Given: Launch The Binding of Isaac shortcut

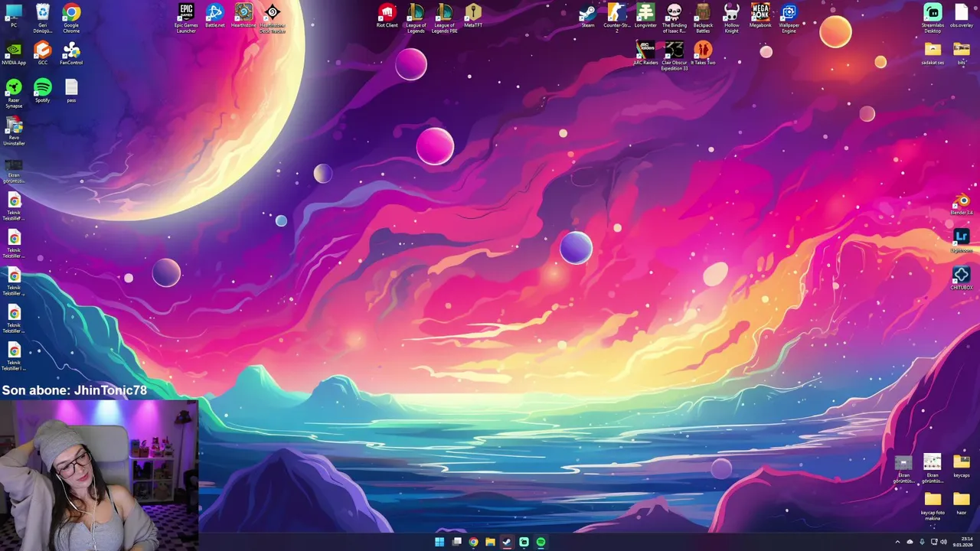Looking at the screenshot, I should pyautogui.click(x=675, y=18).
